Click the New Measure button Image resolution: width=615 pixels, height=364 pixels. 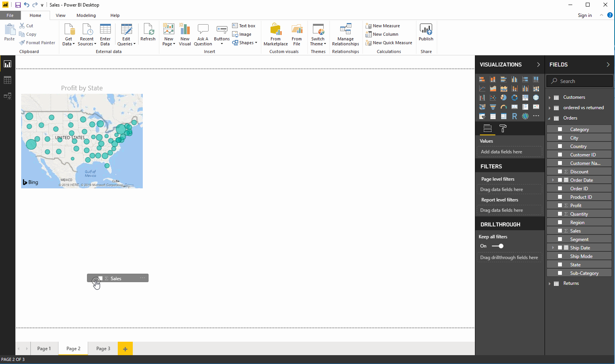(383, 26)
